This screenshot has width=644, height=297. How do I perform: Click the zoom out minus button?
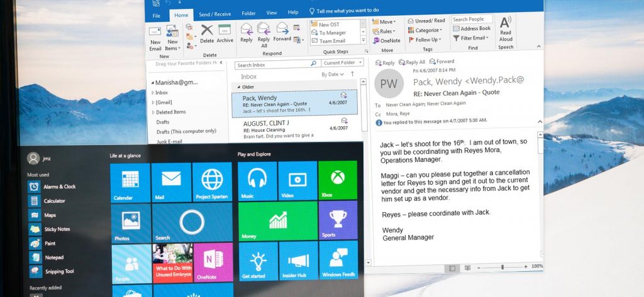point(479,268)
